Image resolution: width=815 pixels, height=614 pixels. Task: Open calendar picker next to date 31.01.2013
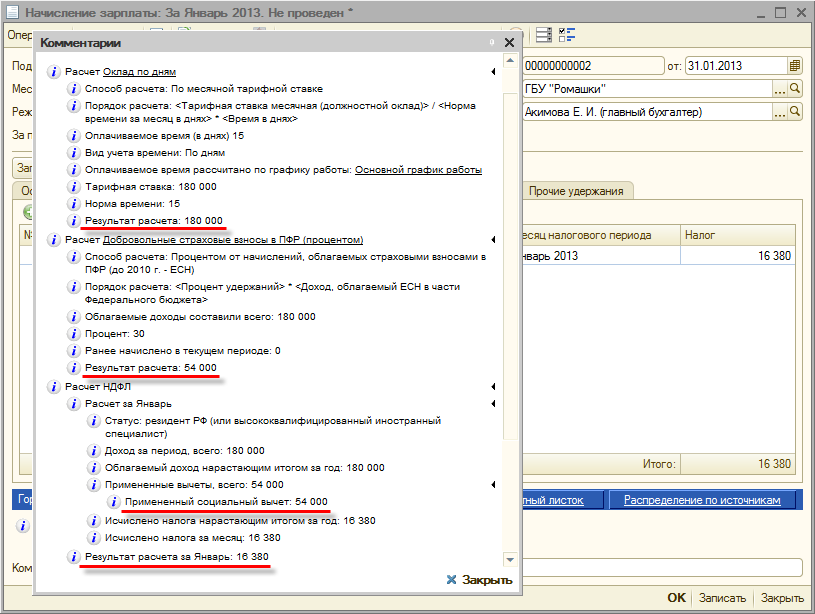[x=794, y=66]
